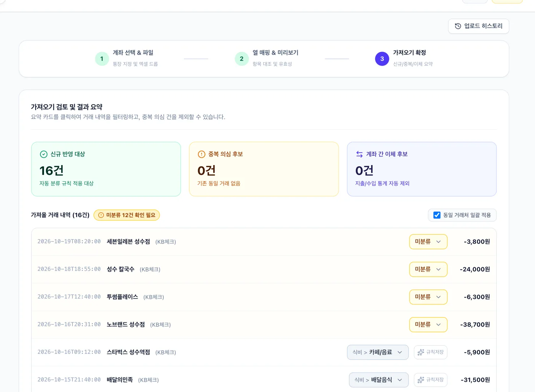The height and width of the screenshot is (392, 535).
Task: Click the -3,800원 amount
Action: tap(477, 241)
